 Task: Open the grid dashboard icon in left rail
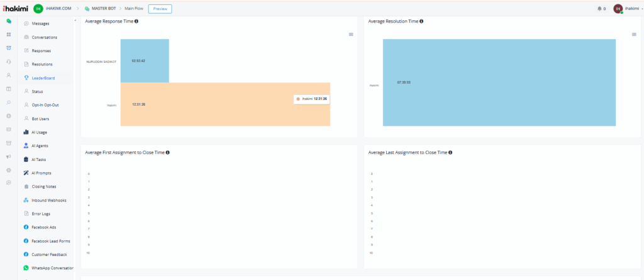pyautogui.click(x=9, y=35)
